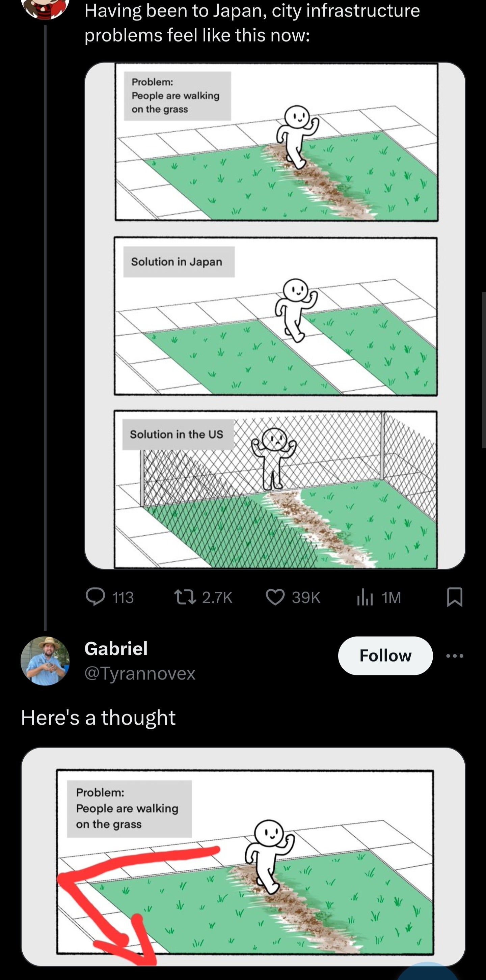The height and width of the screenshot is (980, 486).
Task: Tap the 39K likes count
Action: (306, 597)
